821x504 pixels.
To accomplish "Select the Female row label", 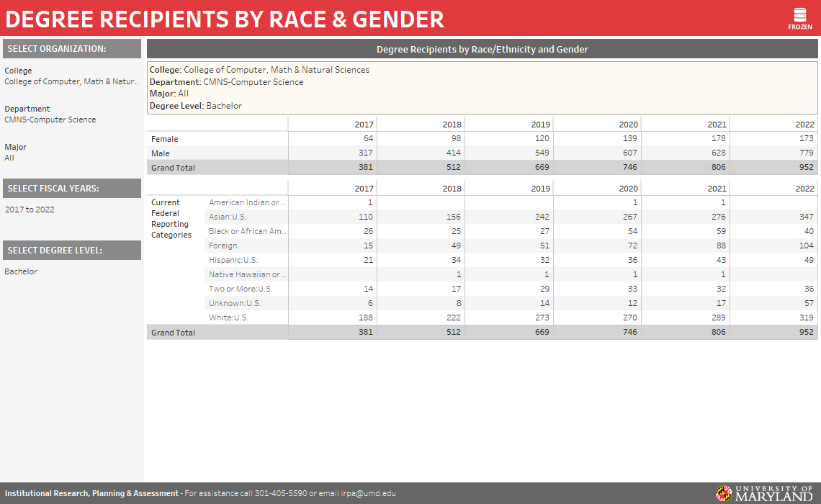I will tap(165, 139).
